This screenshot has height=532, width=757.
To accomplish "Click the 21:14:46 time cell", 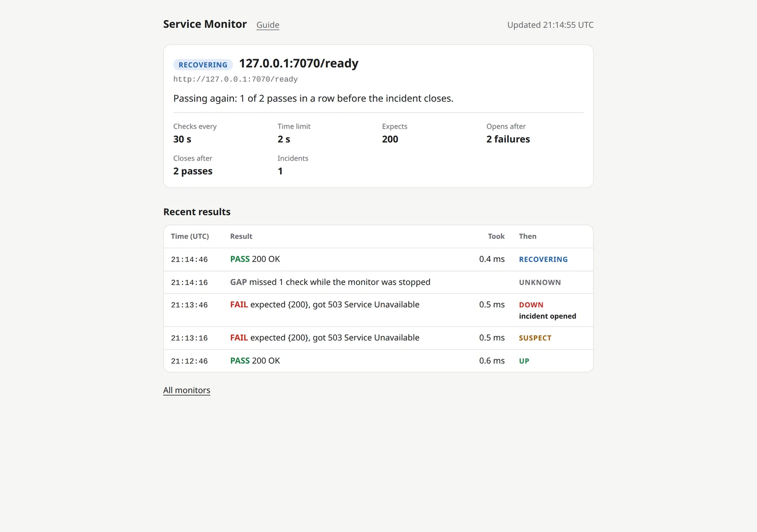I will pyautogui.click(x=189, y=260).
